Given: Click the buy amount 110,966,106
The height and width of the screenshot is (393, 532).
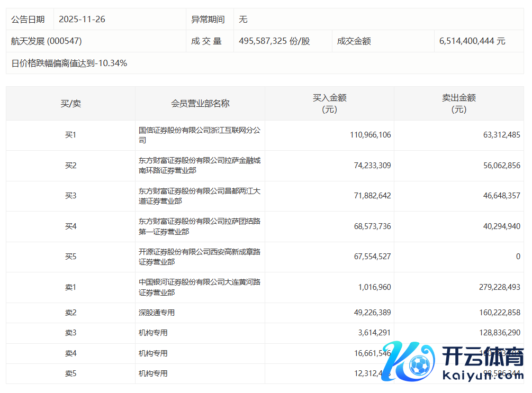Looking at the screenshot, I should (x=370, y=135).
